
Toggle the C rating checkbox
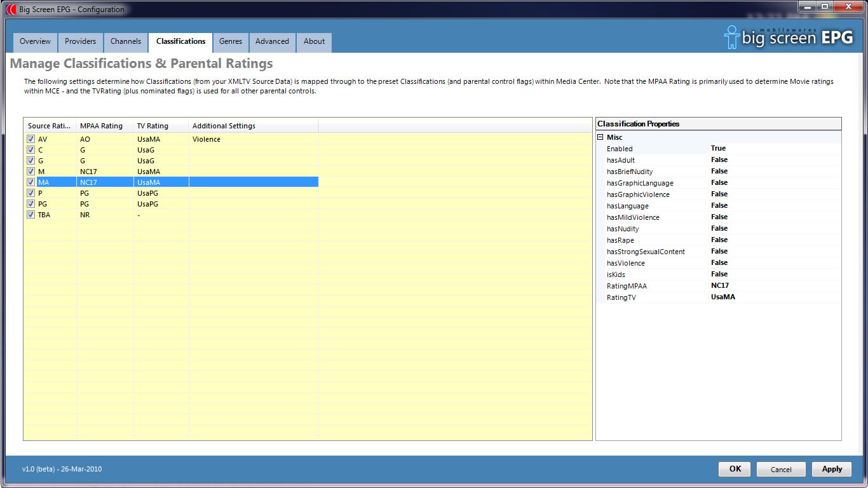31,149
